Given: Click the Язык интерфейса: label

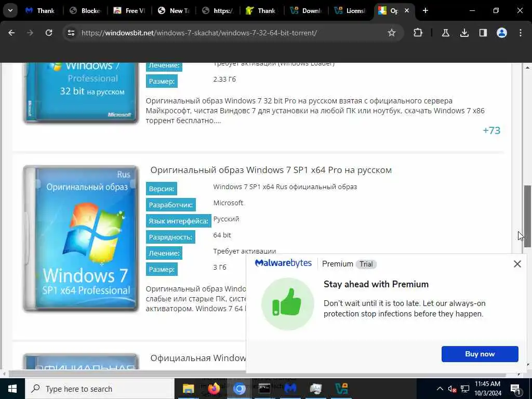Looking at the screenshot, I should point(179,221).
